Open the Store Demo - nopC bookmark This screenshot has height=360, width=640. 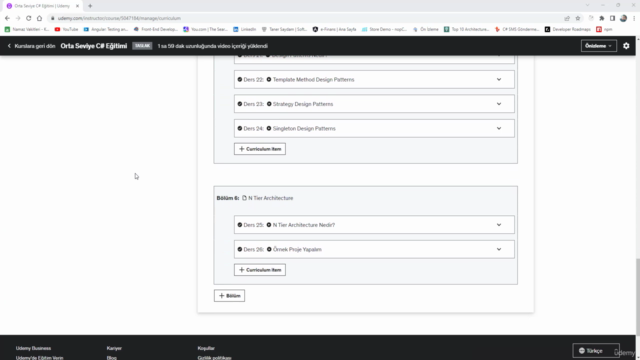point(384,29)
